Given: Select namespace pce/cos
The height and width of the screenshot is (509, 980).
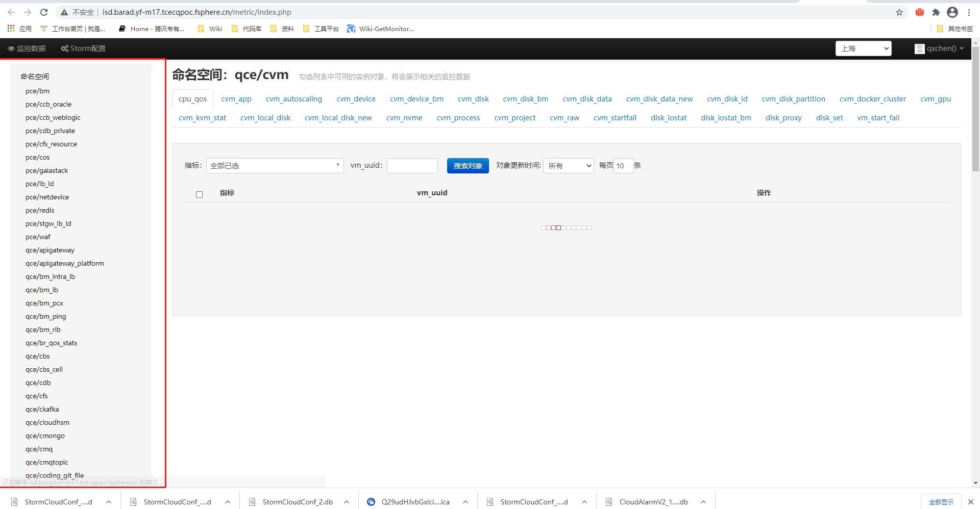Looking at the screenshot, I should click(x=38, y=157).
